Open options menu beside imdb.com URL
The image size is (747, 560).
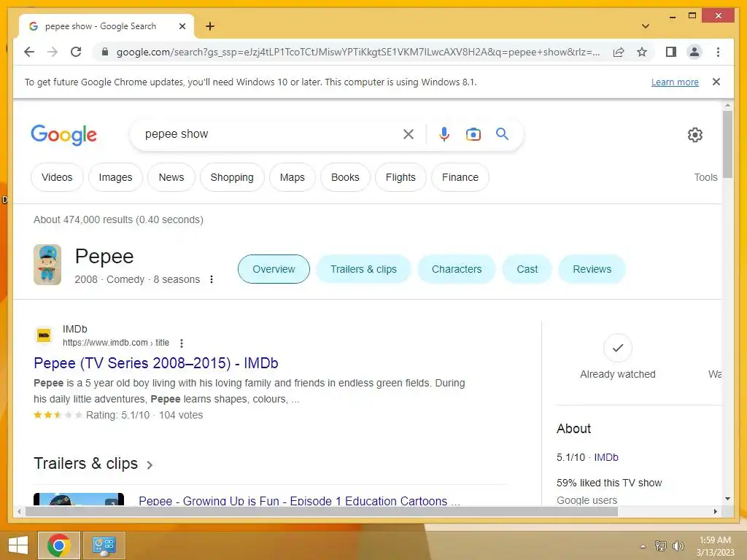click(182, 343)
